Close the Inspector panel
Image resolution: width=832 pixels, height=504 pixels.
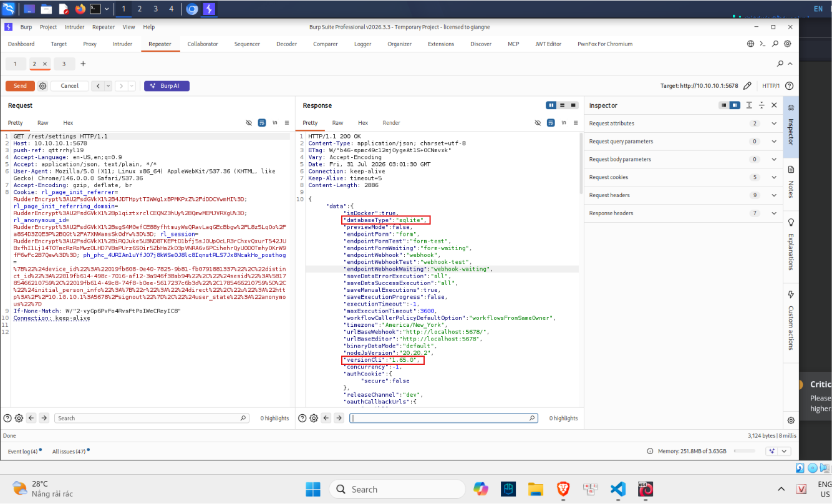point(774,105)
